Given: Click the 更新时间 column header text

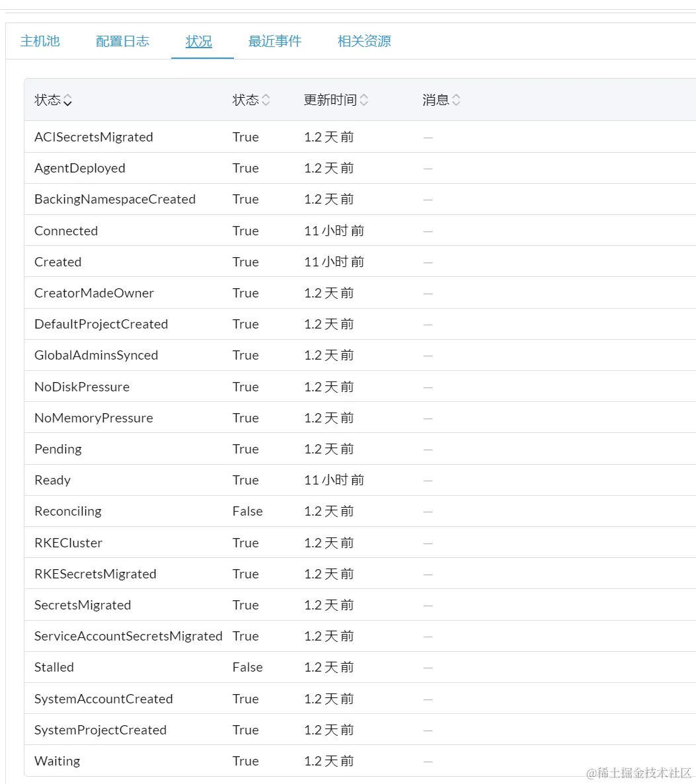Looking at the screenshot, I should pos(330,100).
